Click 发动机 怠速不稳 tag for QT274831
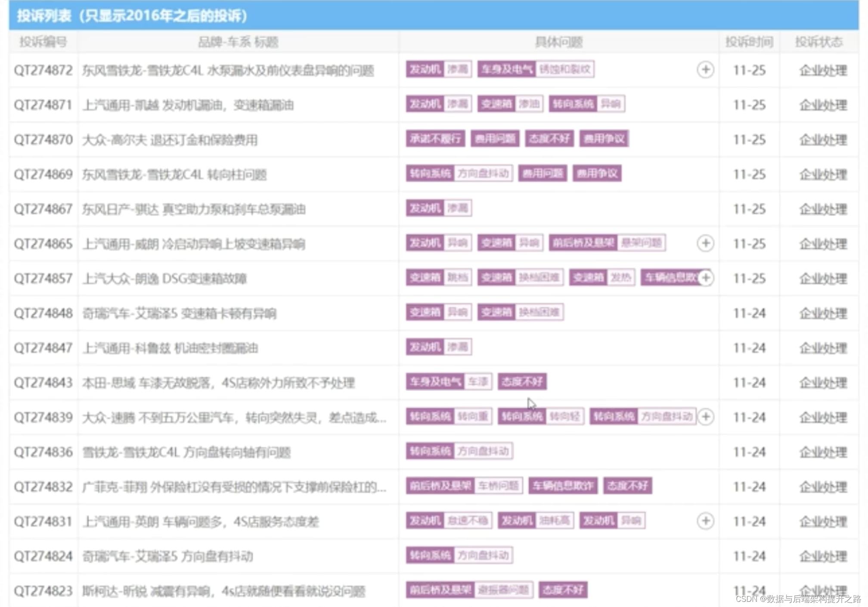This screenshot has height=607, width=868. pos(449,521)
